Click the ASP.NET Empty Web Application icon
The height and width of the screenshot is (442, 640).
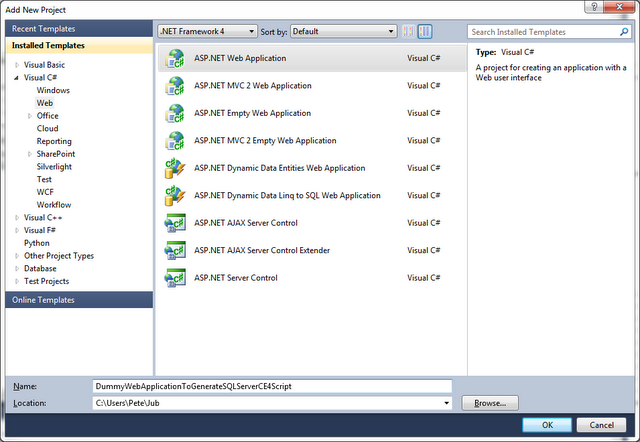(175, 113)
